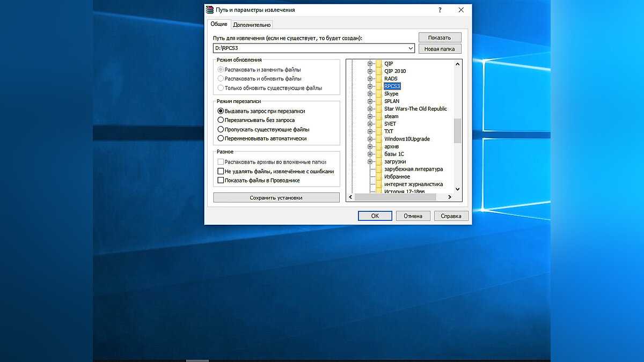The image size is (644, 362).
Task: Select the Windows10Upgrade folder icon
Action: 378,139
